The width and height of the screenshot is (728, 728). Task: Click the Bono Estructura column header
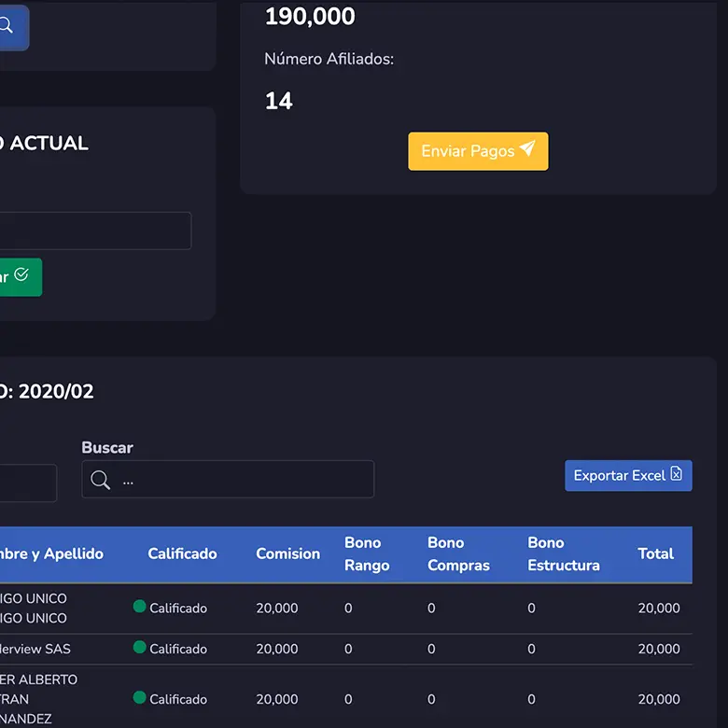563,554
